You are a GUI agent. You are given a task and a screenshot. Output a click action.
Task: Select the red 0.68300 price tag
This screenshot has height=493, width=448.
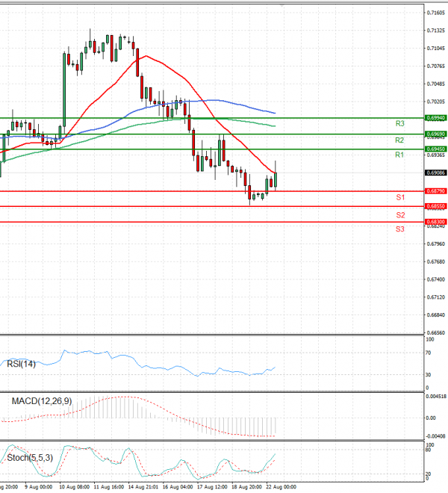point(436,222)
